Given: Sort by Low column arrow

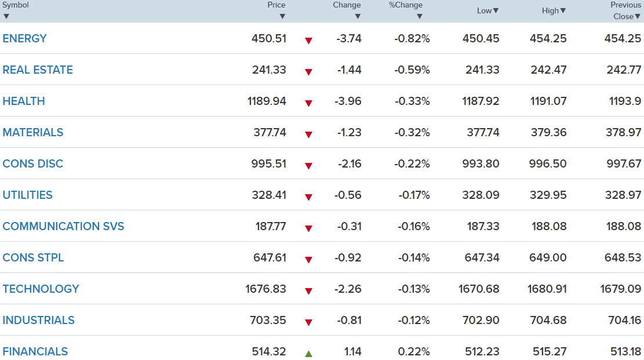Looking at the screenshot, I should coord(496,10).
